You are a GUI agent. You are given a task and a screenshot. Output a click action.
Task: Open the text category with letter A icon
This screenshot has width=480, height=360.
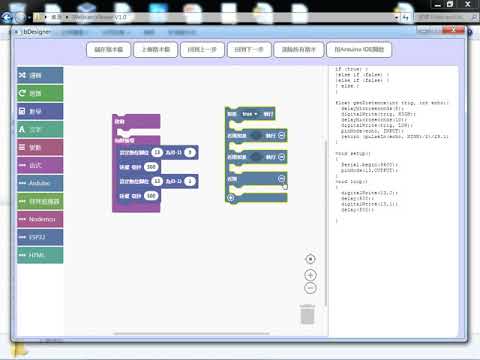tap(40, 129)
